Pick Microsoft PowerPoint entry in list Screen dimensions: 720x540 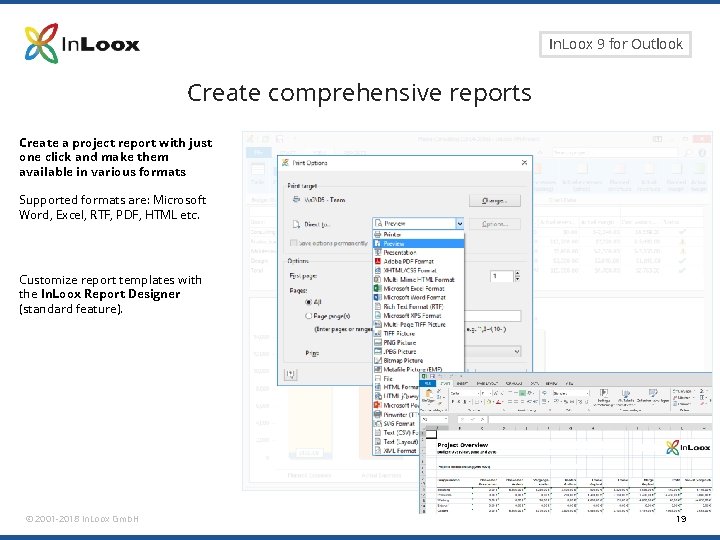coord(396,405)
